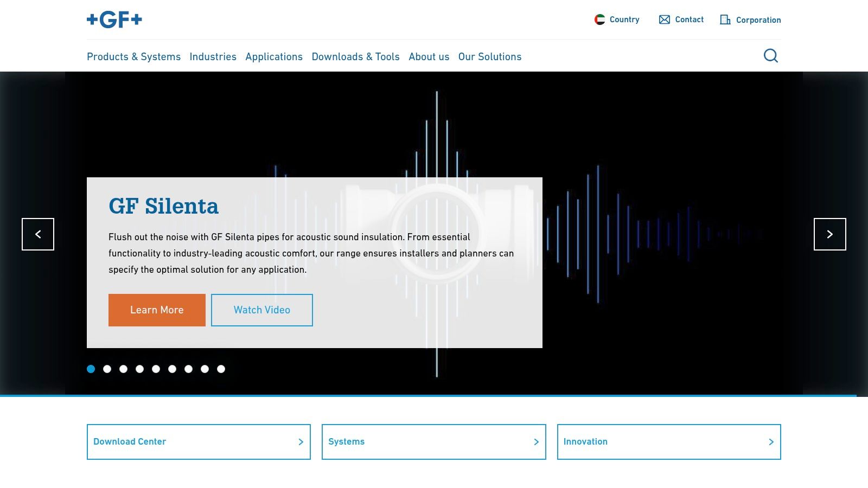Click the Watch Video button
The image size is (868, 488).
point(262,310)
